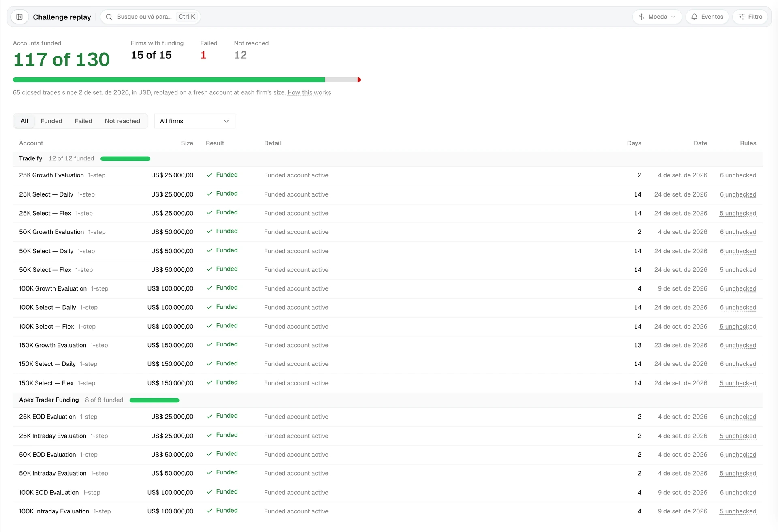This screenshot has height=532, width=778.
Task: Select the 50K Select — Daily account row
Action: click(x=388, y=251)
